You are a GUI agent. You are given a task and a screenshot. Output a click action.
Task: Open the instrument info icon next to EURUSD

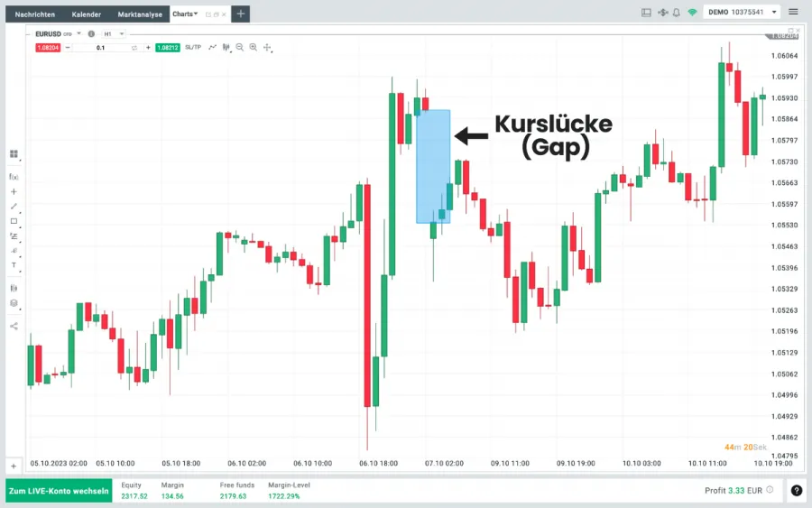tap(91, 33)
